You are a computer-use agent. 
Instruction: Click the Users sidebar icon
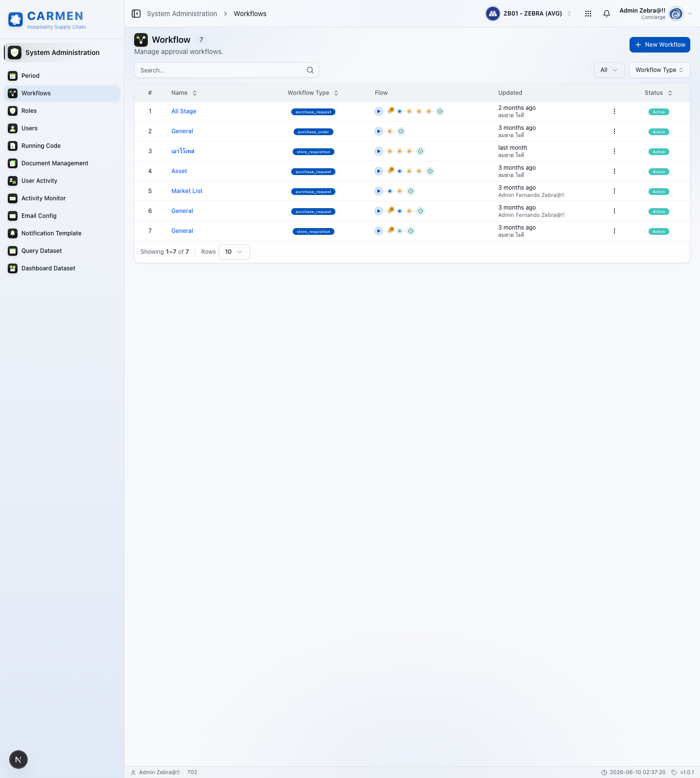(13, 128)
